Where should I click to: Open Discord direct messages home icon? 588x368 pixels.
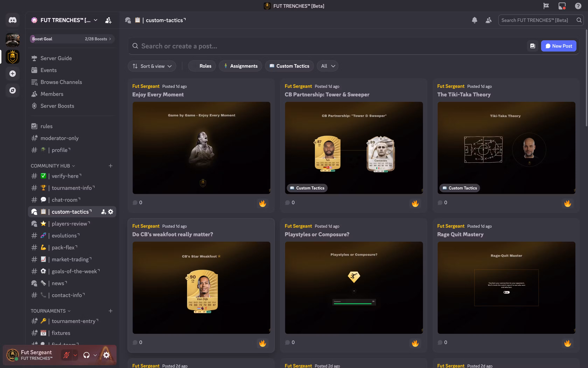tap(13, 20)
